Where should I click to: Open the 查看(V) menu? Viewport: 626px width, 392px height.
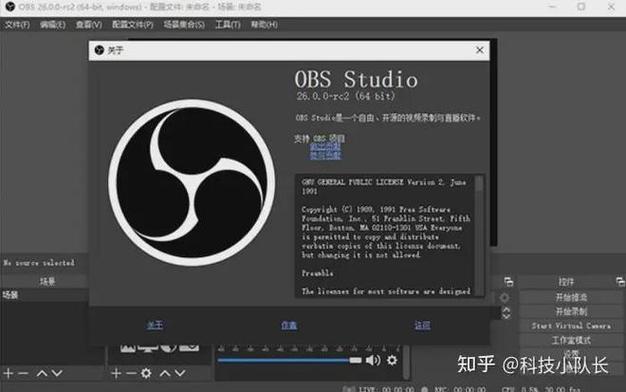[x=89, y=25]
